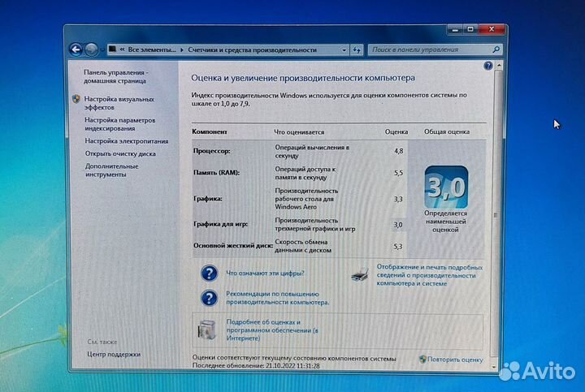Click 'Определяется наименьшей оценкой' caption
This screenshot has height=392, width=585.
(445, 222)
